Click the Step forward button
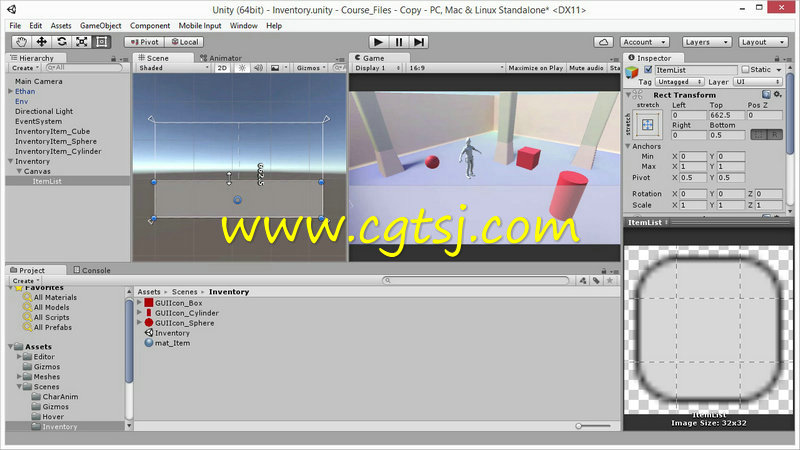The image size is (800, 450). [x=418, y=42]
